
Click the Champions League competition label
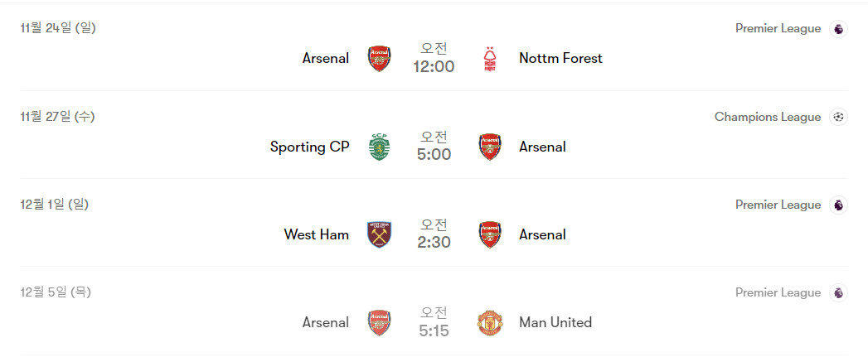pyautogui.click(x=767, y=117)
